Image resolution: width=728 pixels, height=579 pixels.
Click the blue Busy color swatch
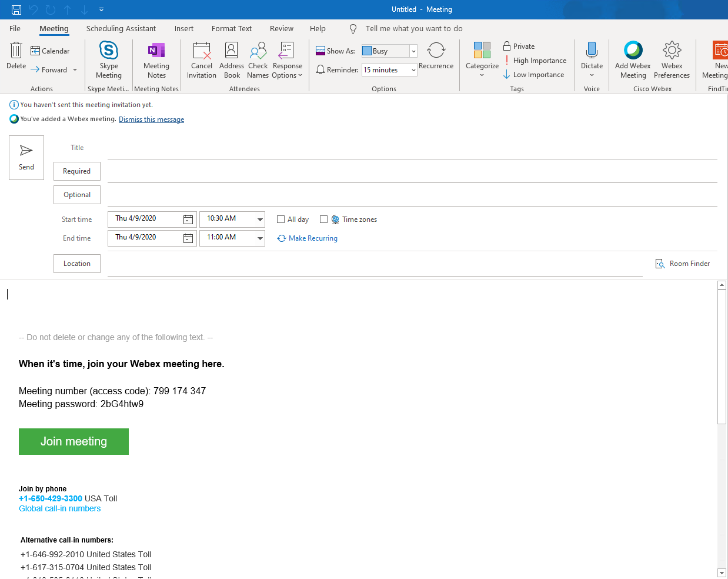pos(367,51)
